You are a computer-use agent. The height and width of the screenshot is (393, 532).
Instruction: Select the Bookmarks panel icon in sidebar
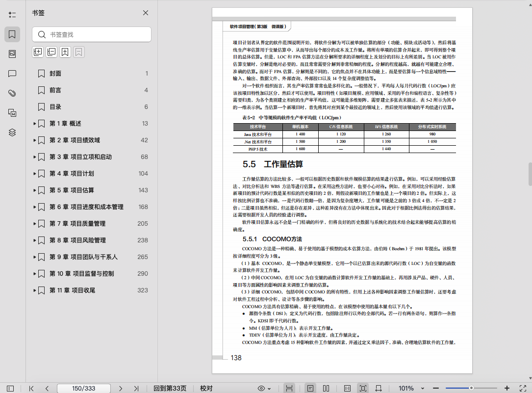12,34
